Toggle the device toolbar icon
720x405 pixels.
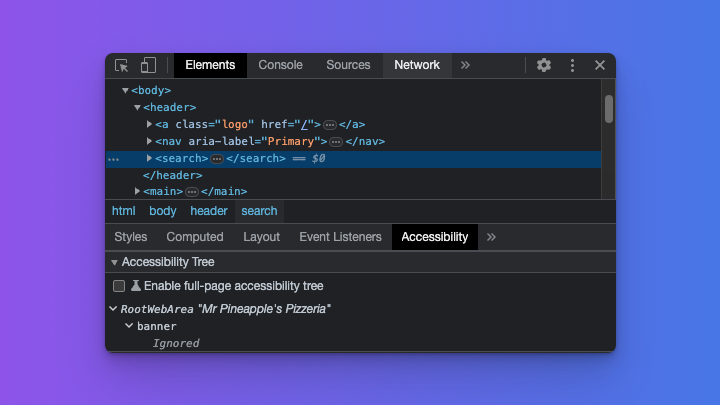(148, 65)
